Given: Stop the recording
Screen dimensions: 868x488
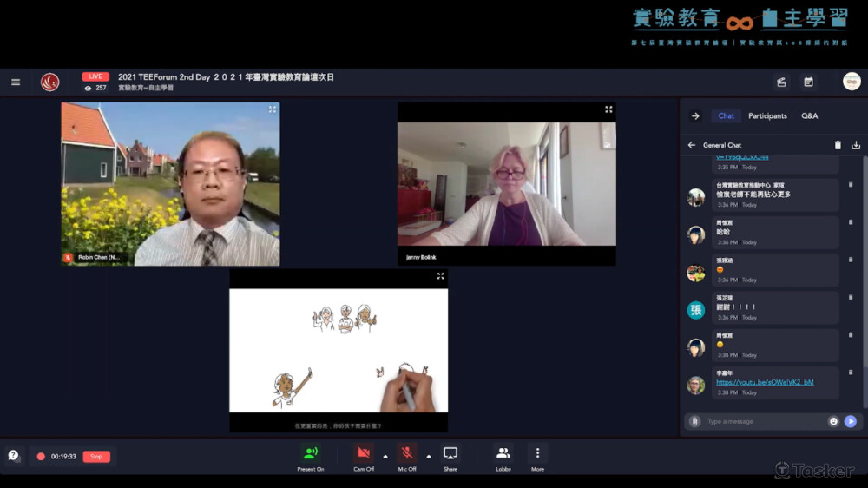Looking at the screenshot, I should pos(96,457).
